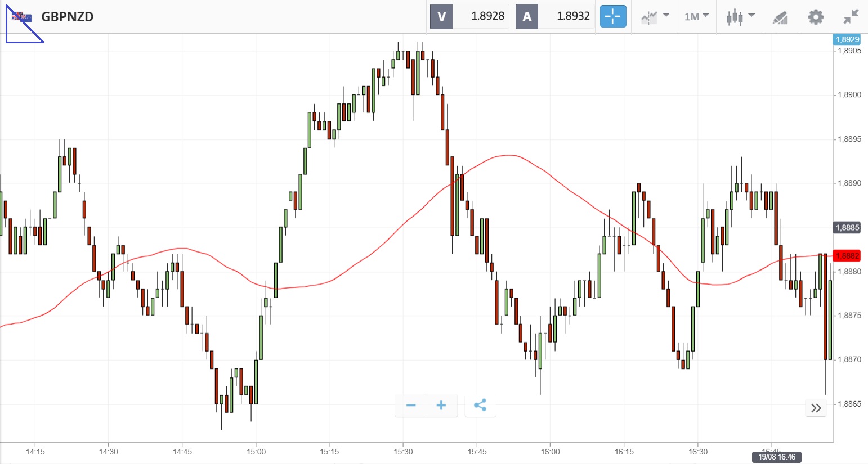Click the GBPNZD symbol name

[x=68, y=17]
